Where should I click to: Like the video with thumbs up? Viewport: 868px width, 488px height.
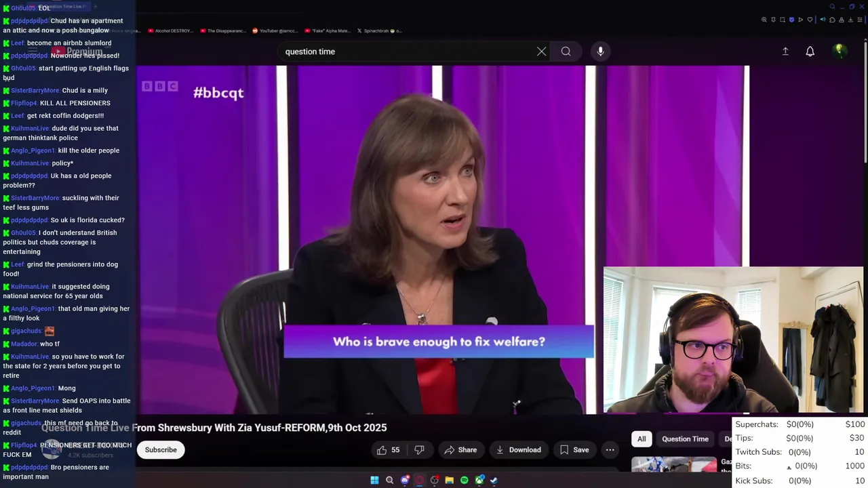click(x=388, y=450)
